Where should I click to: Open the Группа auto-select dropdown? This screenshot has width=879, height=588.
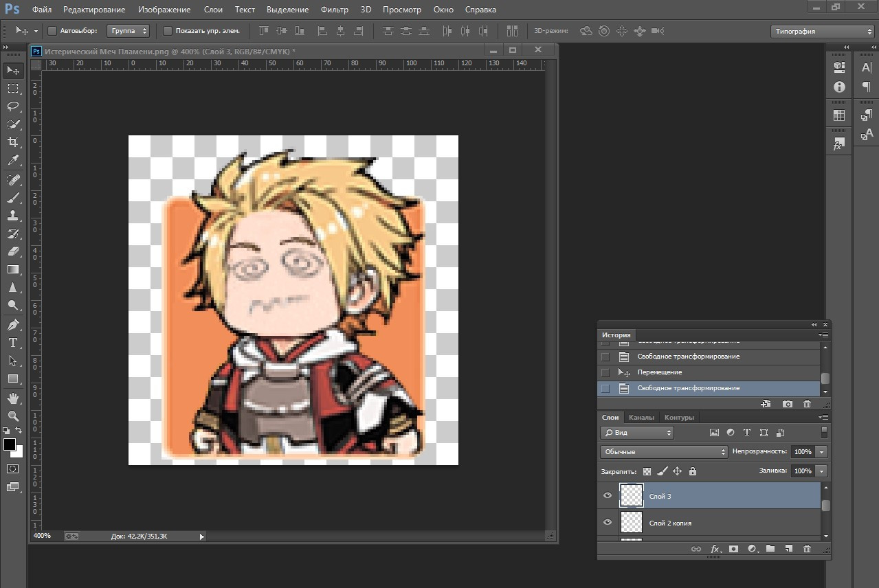(128, 31)
